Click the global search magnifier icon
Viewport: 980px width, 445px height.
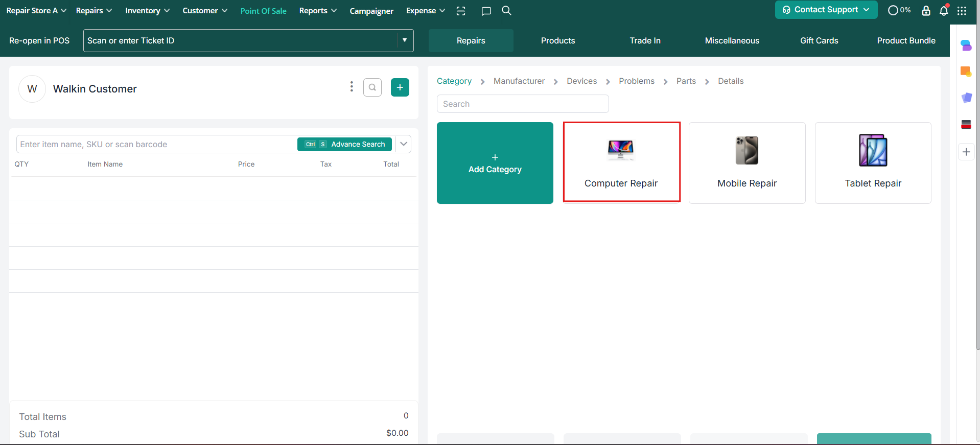tap(506, 11)
